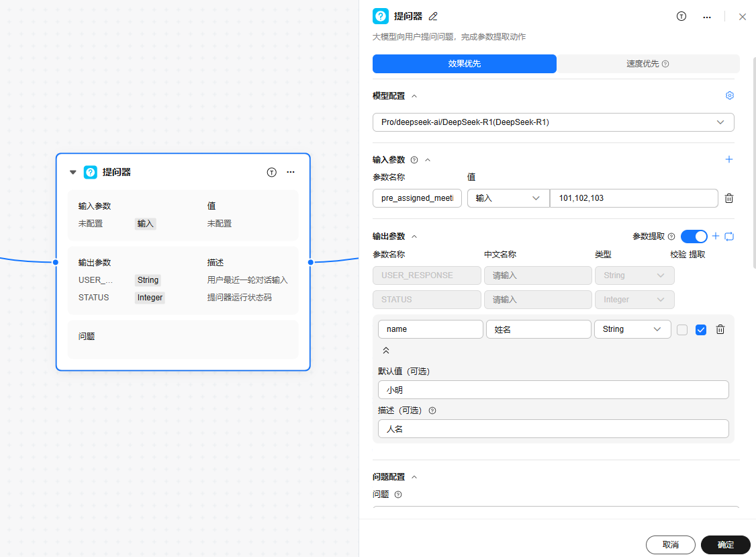Open model configuration settings gear icon
This screenshot has height=557, width=756.
729,95
